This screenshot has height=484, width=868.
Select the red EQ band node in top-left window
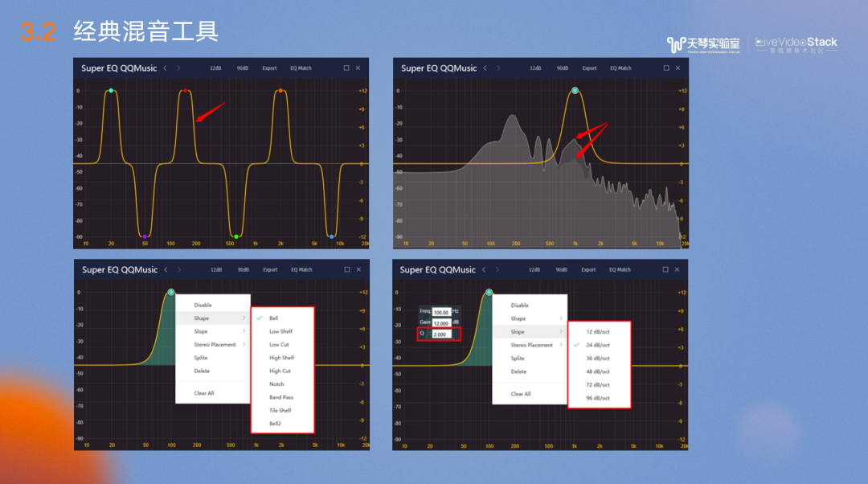pos(186,90)
